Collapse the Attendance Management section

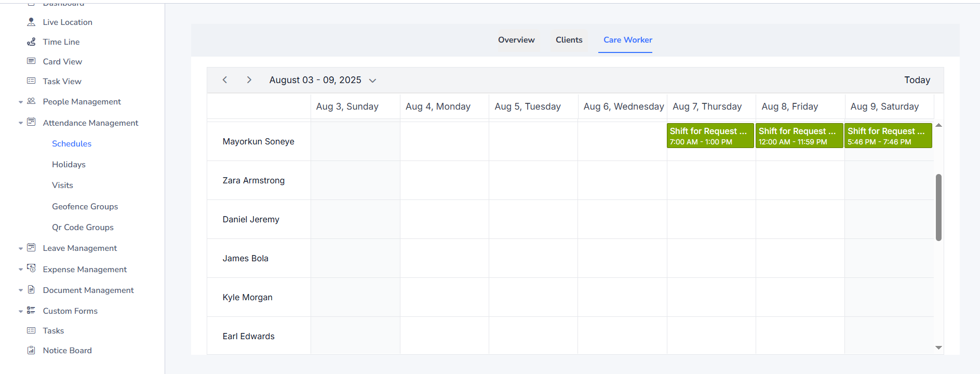point(21,123)
